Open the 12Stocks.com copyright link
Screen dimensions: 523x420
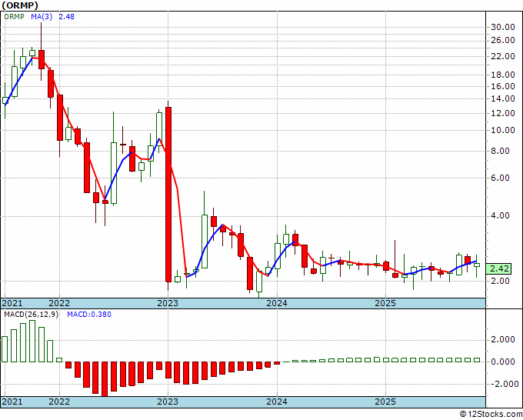tap(491, 414)
